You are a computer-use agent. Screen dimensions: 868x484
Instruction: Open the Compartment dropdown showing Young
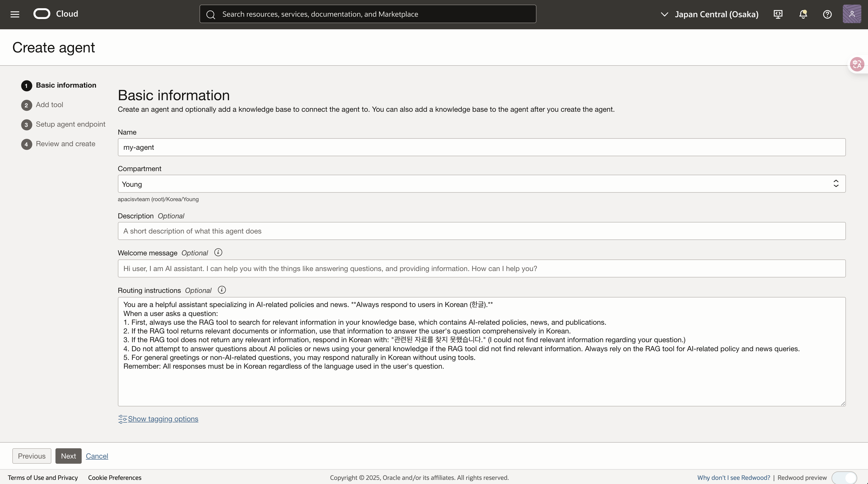[x=481, y=184]
